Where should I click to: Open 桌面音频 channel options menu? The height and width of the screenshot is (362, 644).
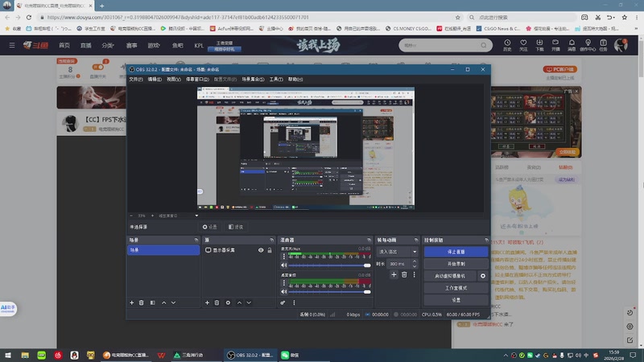click(283, 283)
